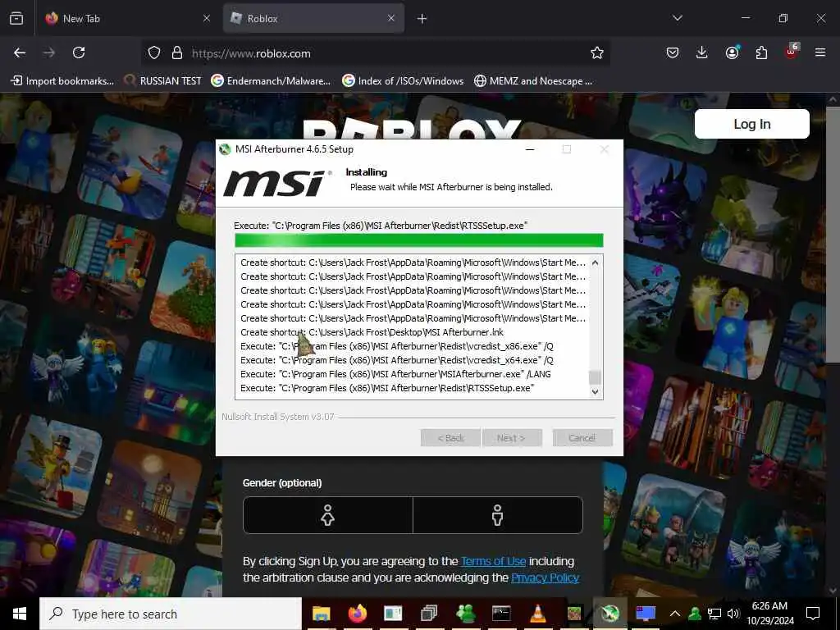Image resolution: width=840 pixels, height=630 pixels.
Task: Open the Privacy Policy link
Action: (x=545, y=577)
